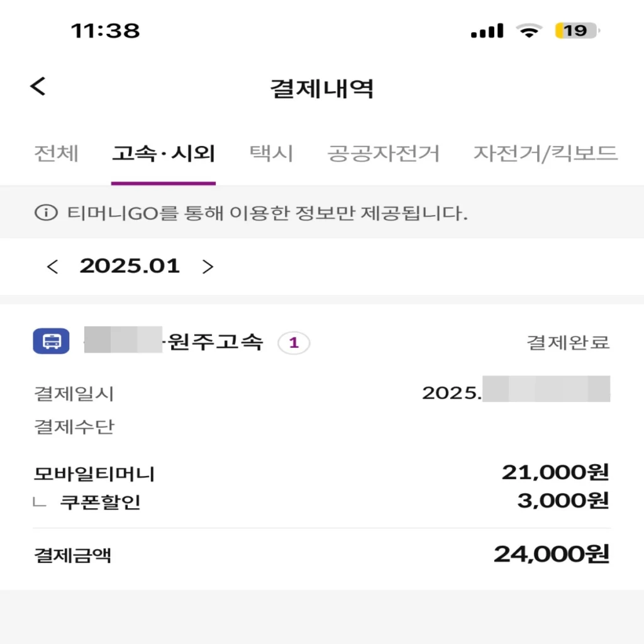Open the 택시 payment history tab
The width and height of the screenshot is (644, 644).
click(x=270, y=152)
